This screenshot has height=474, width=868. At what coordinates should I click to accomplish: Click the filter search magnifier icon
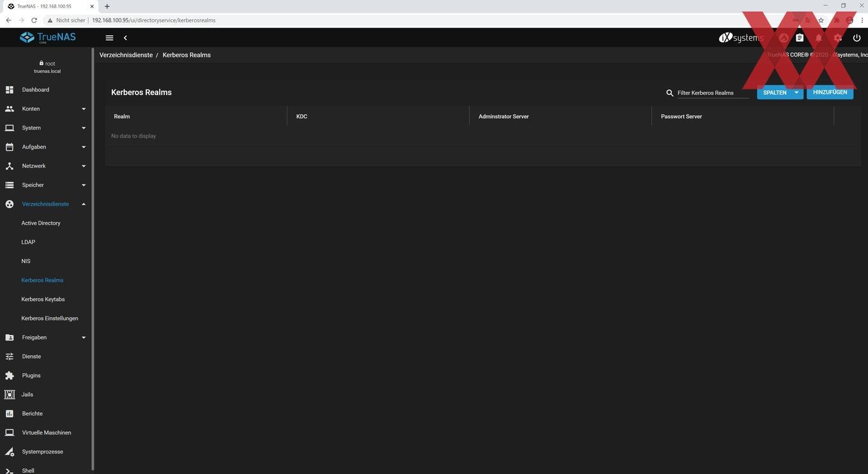[670, 93]
